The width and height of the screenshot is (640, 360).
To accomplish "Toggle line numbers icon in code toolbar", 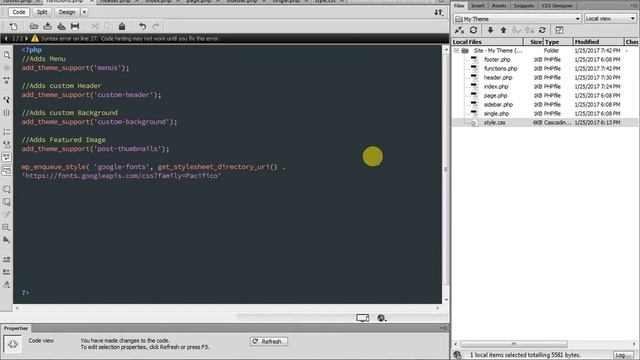I will pos(7,132).
